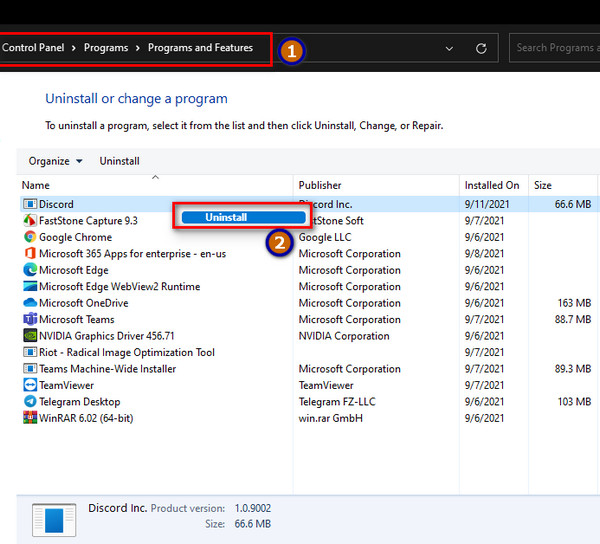Screen dimensions: 600x544
Task: Click the Riot Optimization Tool icon
Action: [x=30, y=352]
